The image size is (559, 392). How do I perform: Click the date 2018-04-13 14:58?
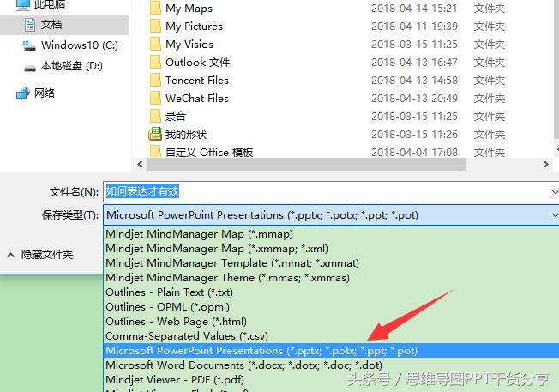[414, 81]
